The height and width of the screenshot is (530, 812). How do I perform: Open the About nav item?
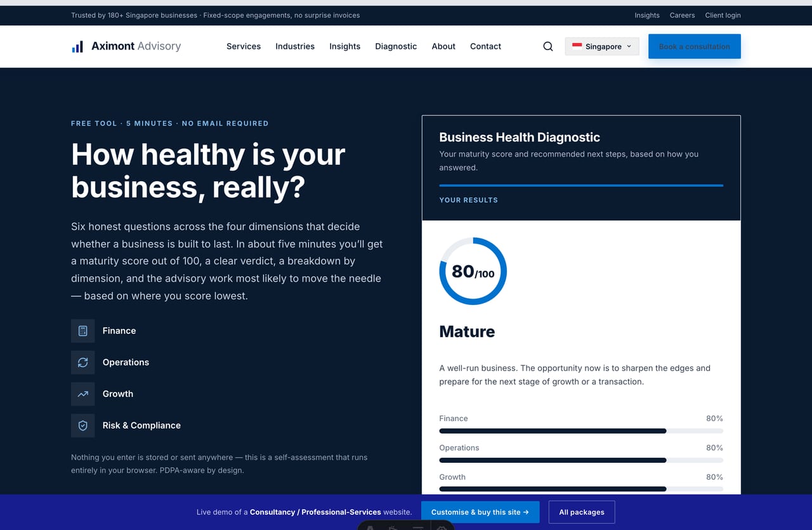pos(443,46)
